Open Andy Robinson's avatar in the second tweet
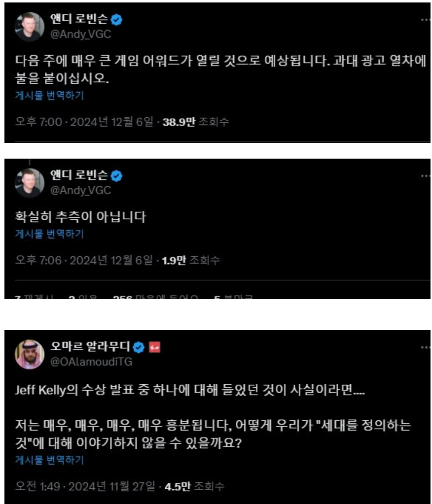Viewport: 432px width, 504px height. [x=30, y=183]
